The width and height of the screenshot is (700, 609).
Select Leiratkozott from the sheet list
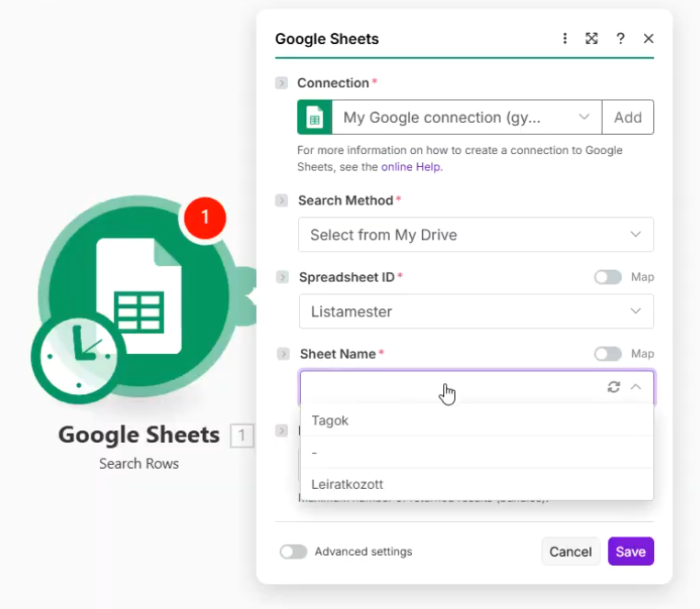[348, 484]
